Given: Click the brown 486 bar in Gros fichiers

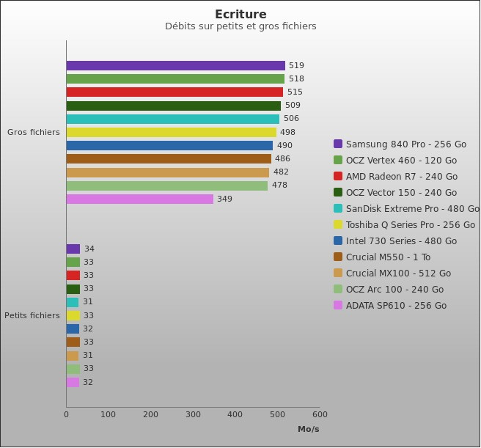Looking at the screenshot, I should tap(169, 158).
